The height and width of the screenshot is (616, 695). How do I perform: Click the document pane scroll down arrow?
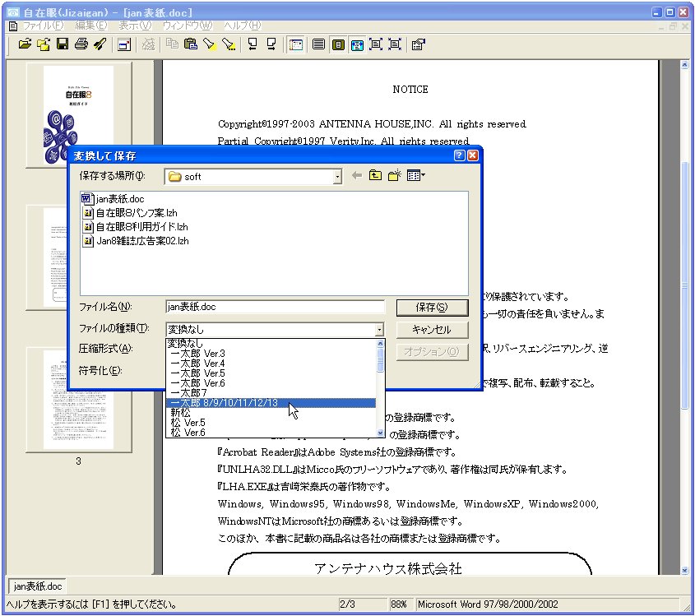[685, 570]
